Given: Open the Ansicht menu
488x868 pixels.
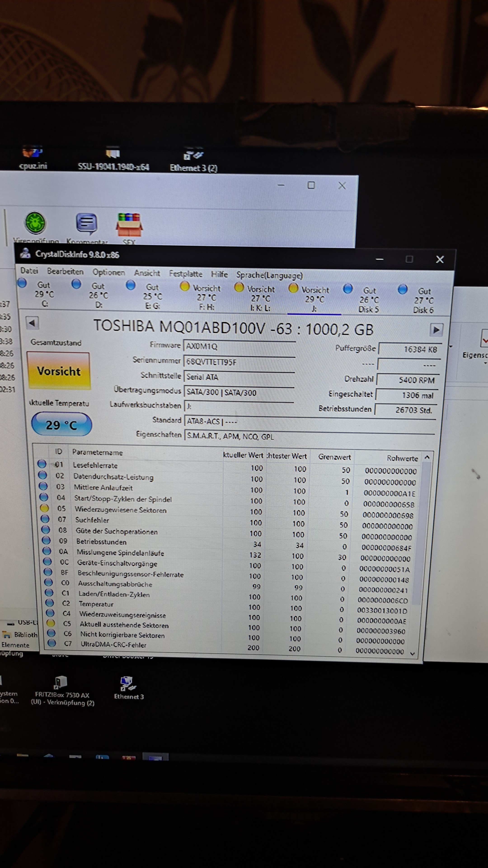Looking at the screenshot, I should 147,273.
